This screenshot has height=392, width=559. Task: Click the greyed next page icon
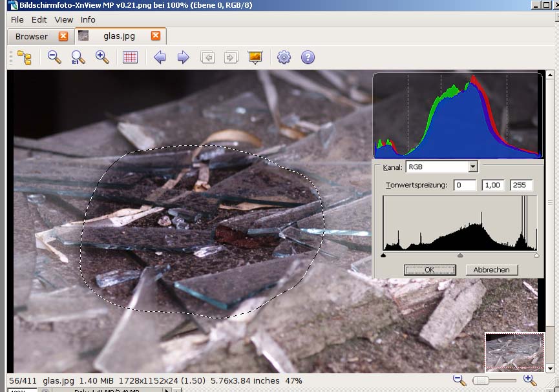point(231,57)
